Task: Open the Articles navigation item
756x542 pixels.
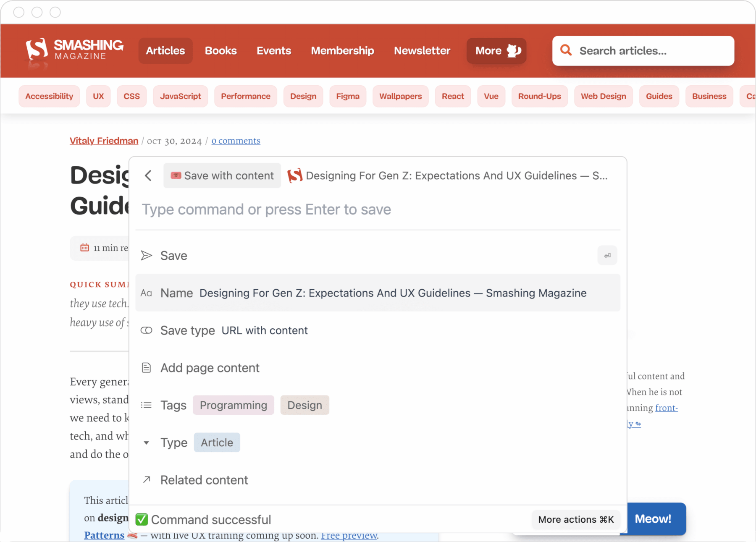Action: (165, 51)
